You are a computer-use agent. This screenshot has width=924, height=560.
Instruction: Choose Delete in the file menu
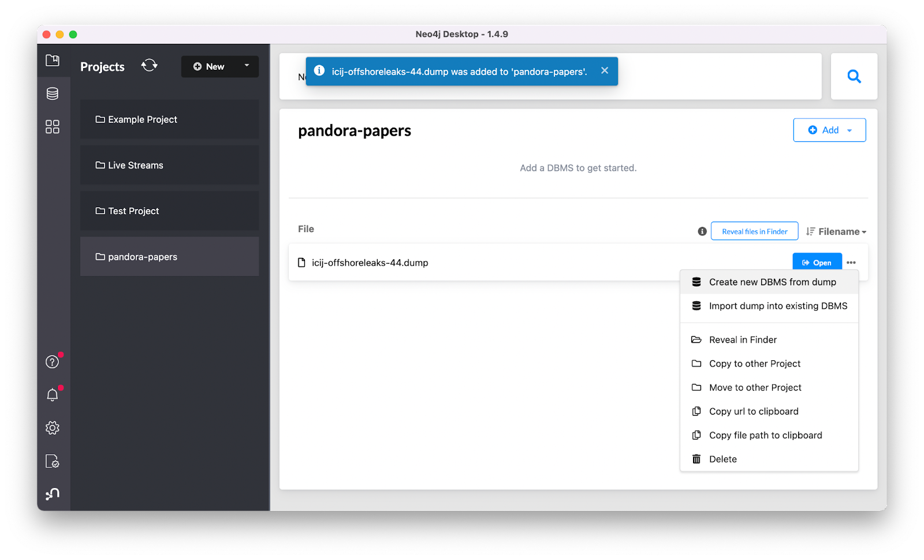pos(769,459)
